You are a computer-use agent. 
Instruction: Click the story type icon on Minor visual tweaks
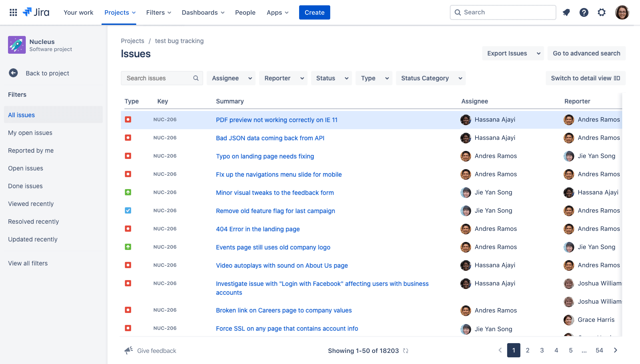point(128,192)
